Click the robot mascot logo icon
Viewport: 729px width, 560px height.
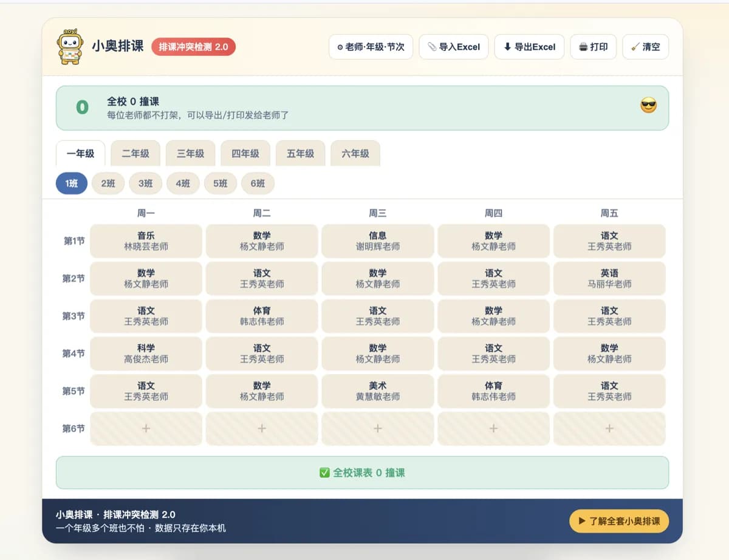[70, 47]
